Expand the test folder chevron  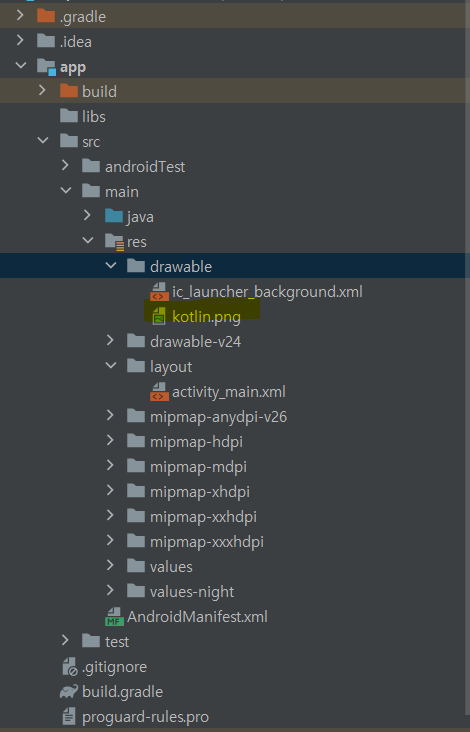coord(65,641)
